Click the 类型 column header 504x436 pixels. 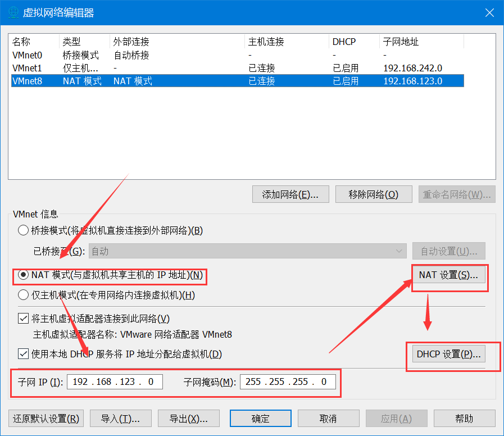pyautogui.click(x=84, y=42)
